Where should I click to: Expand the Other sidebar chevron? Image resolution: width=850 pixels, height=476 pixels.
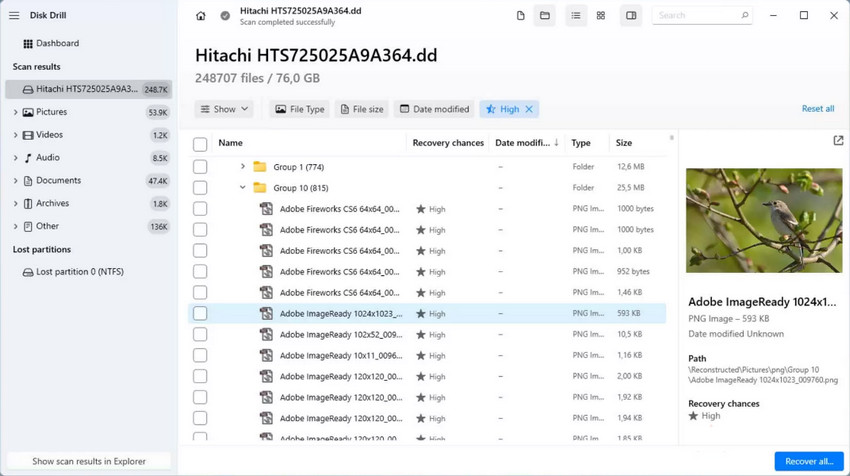15,226
